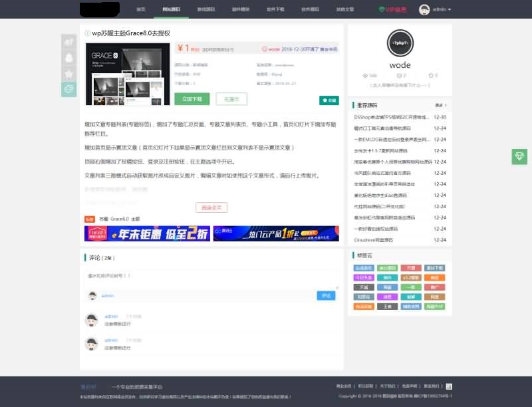Screen dimensions: 532x407
Task: Open the EMLOG recommended source entry
Action: click(x=391, y=140)
